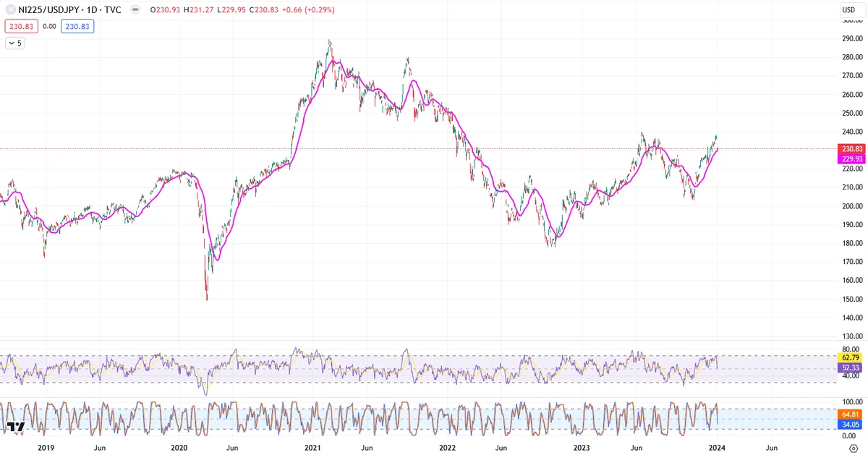This screenshot has height=455, width=868.
Task: Click the 130.00 price axis label
Action: pyautogui.click(x=851, y=336)
